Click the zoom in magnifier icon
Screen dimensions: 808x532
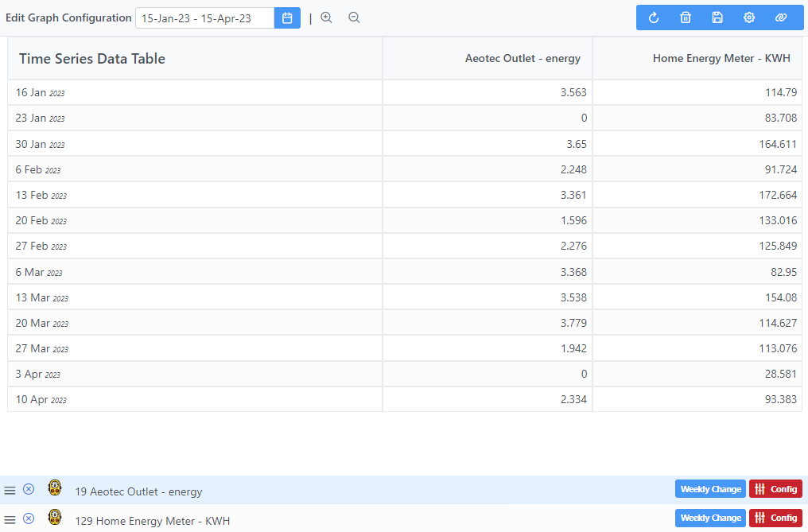pos(326,17)
